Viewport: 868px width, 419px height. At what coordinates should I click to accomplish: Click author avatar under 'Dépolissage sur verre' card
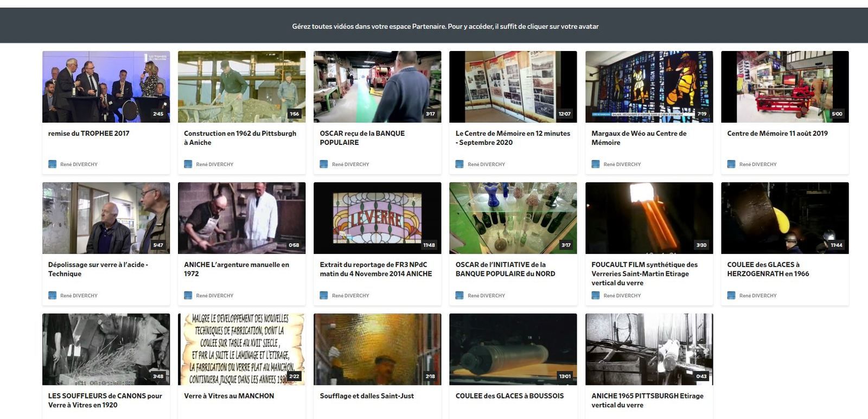click(x=52, y=295)
